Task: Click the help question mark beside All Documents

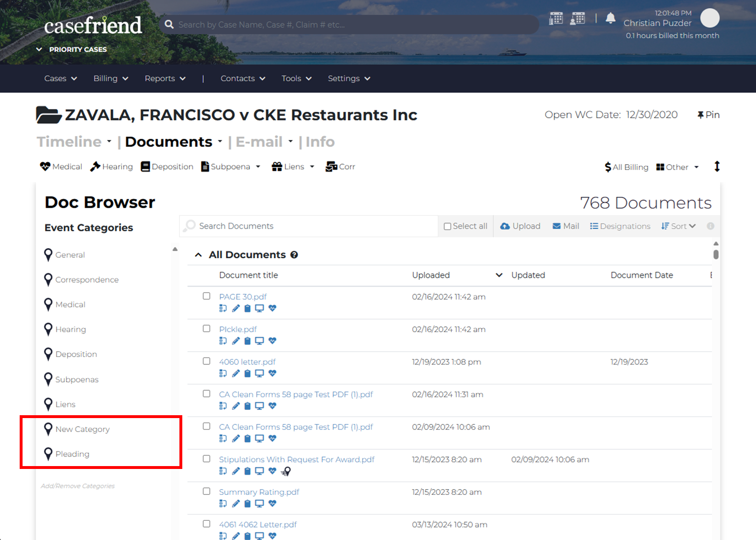Action: pyautogui.click(x=294, y=255)
